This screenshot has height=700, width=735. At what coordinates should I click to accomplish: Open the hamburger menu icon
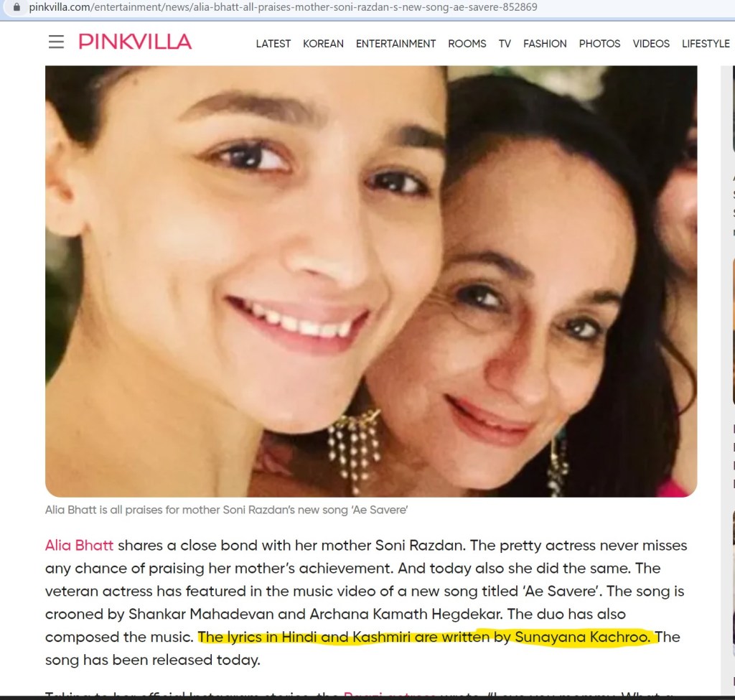pos(56,42)
